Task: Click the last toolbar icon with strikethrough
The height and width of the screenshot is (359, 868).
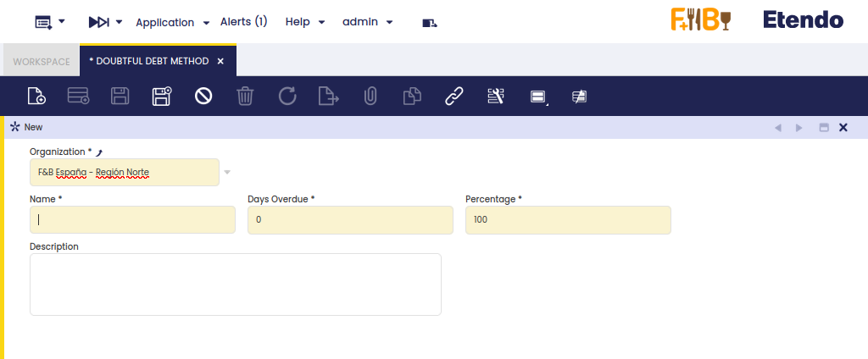Action: point(579,97)
